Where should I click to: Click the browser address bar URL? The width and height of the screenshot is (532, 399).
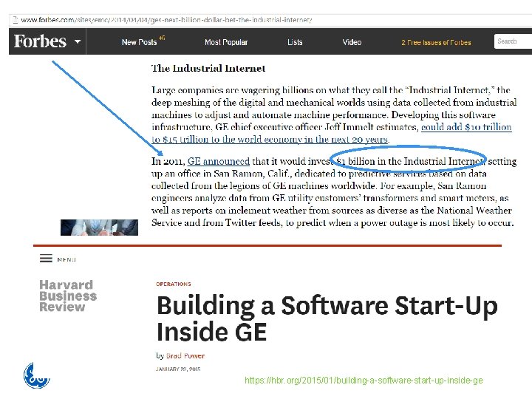[166, 20]
